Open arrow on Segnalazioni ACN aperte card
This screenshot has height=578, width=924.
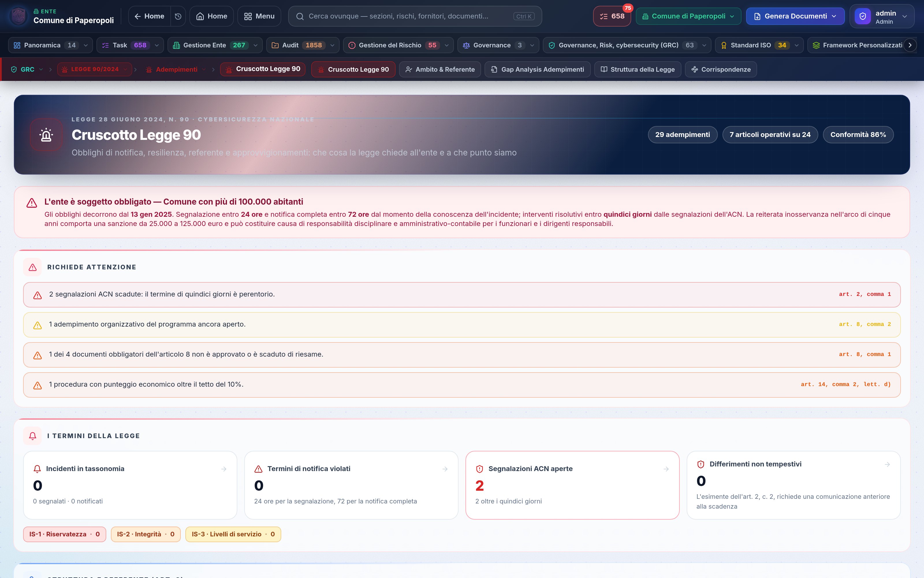(666, 469)
